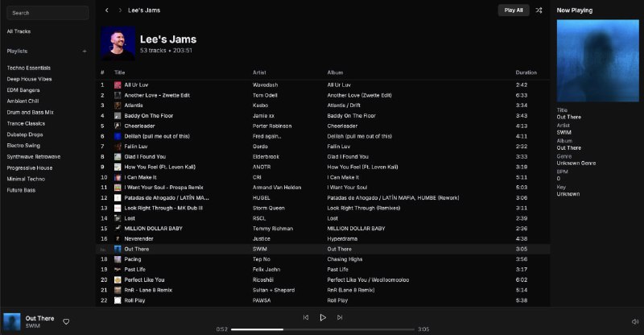The height and width of the screenshot is (335, 644).
Task: Open All Tracks in the sidebar
Action: click(19, 31)
